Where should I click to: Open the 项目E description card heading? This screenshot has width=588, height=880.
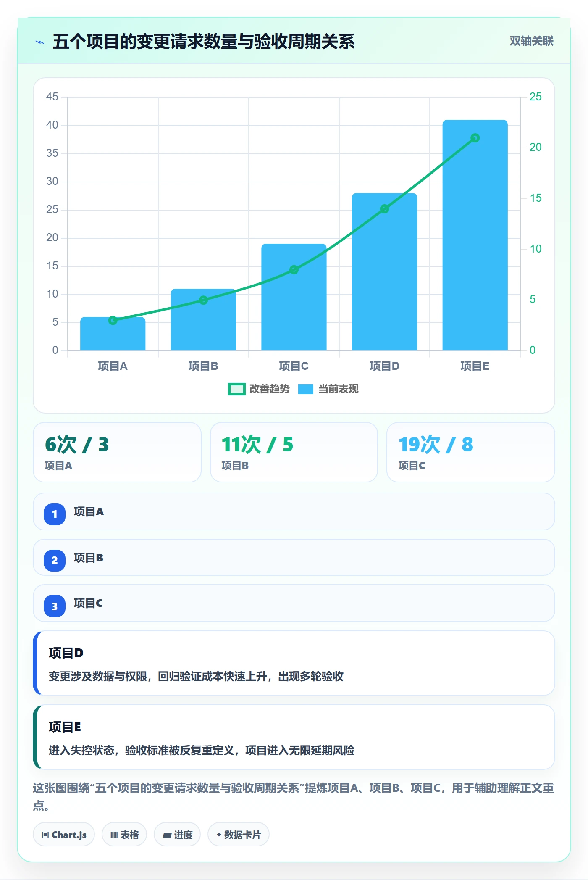[x=65, y=727]
